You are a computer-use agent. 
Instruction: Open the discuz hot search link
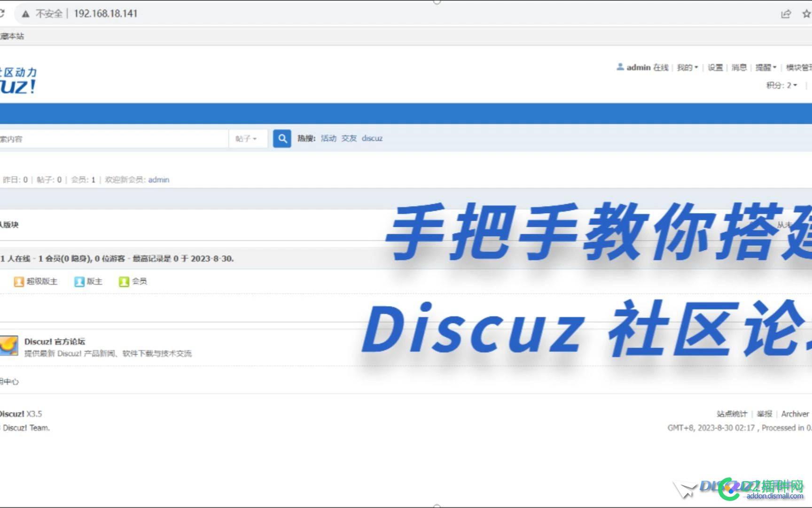pyautogui.click(x=372, y=138)
